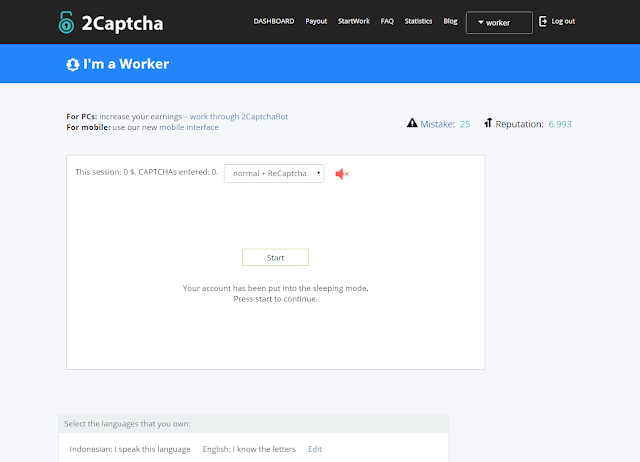
Task: Click the Mistake count 25
Action: [x=465, y=124]
